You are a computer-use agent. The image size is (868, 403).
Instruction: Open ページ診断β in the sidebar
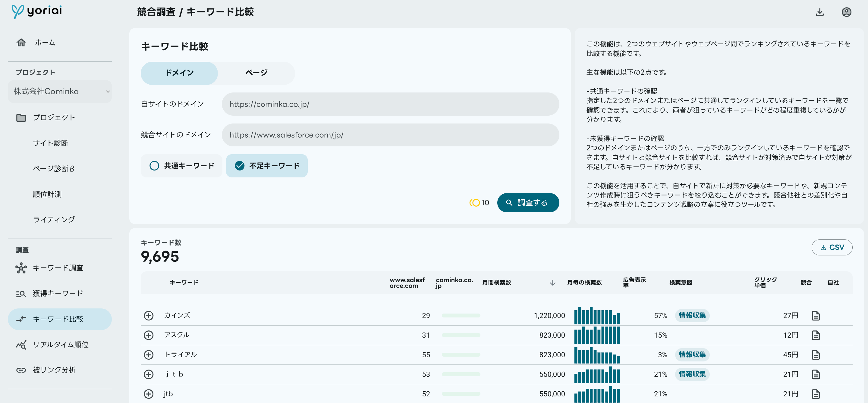click(x=54, y=168)
